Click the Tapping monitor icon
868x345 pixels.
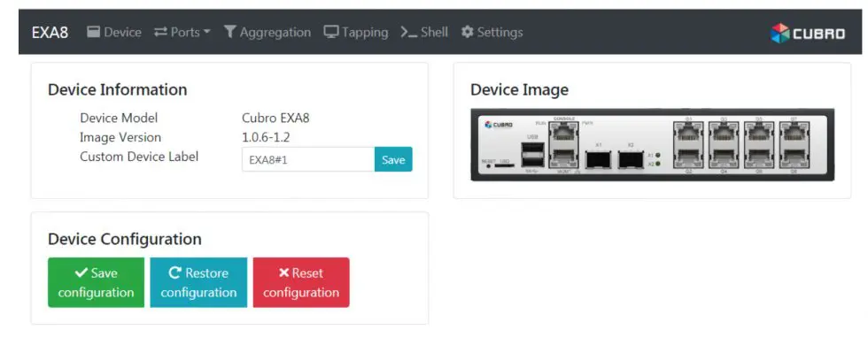[331, 32]
